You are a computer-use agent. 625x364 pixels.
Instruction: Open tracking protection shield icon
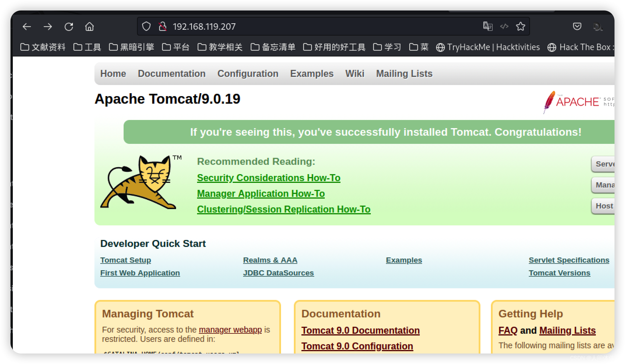tap(146, 26)
